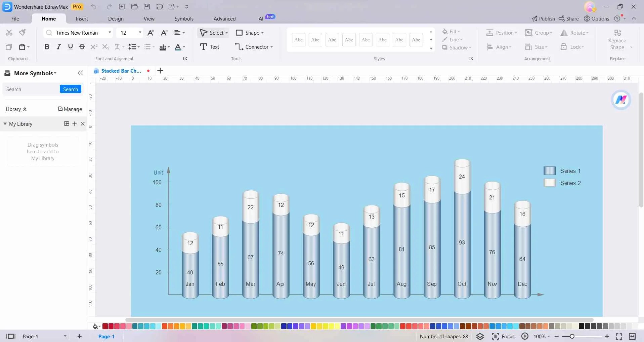644x342 pixels.
Task: Toggle underline formatting
Action: (x=70, y=47)
